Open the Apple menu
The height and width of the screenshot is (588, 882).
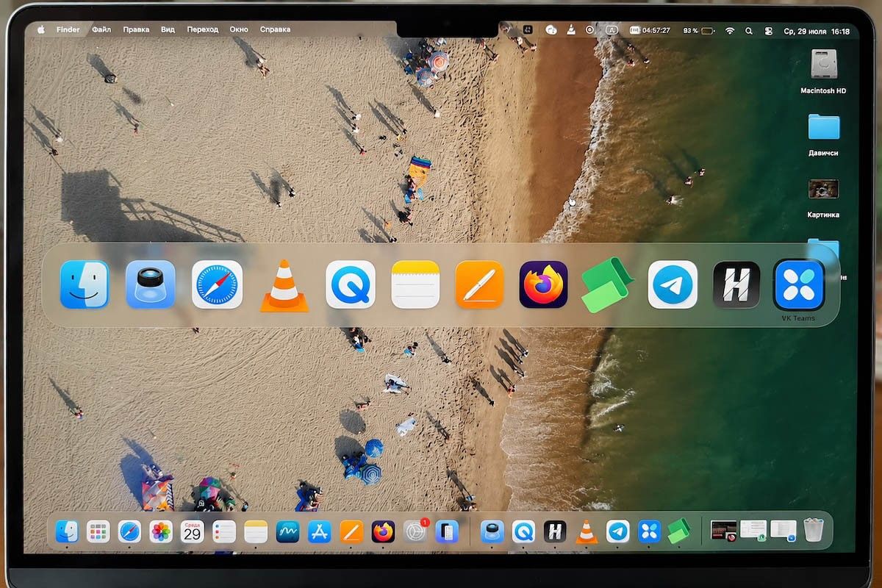tap(40, 29)
